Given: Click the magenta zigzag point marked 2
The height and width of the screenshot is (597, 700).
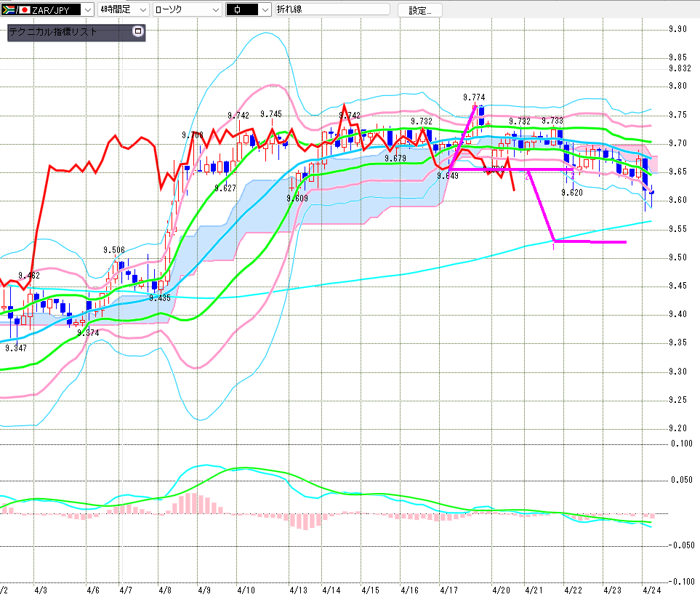Looking at the screenshot, I should [x=527, y=177].
